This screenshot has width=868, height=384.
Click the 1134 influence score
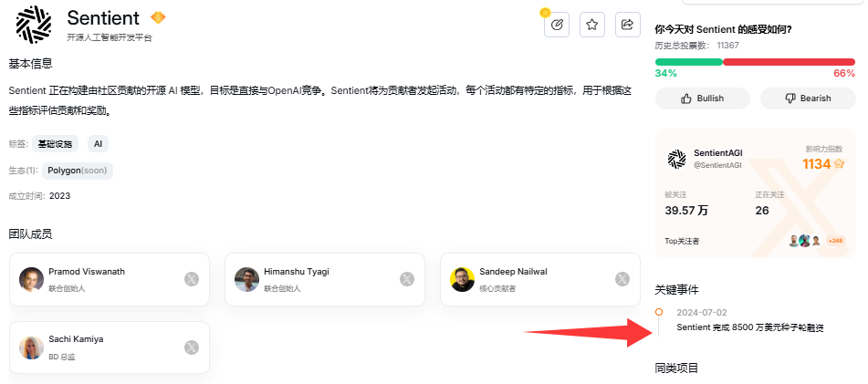tap(817, 164)
